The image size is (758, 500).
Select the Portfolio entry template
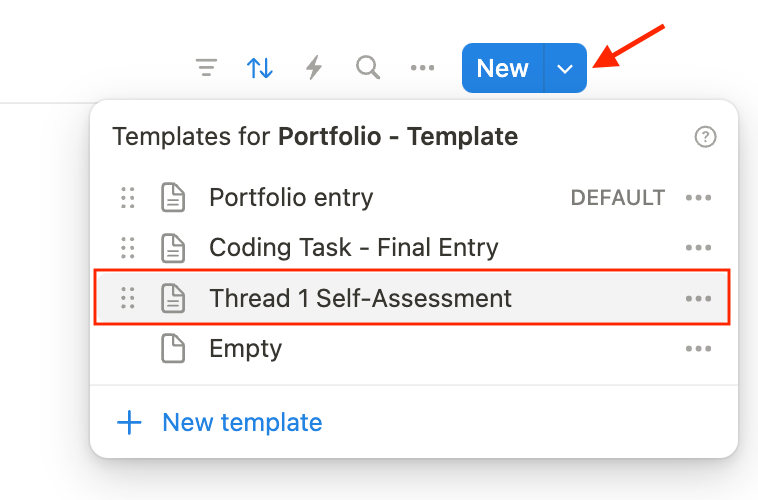pos(291,198)
